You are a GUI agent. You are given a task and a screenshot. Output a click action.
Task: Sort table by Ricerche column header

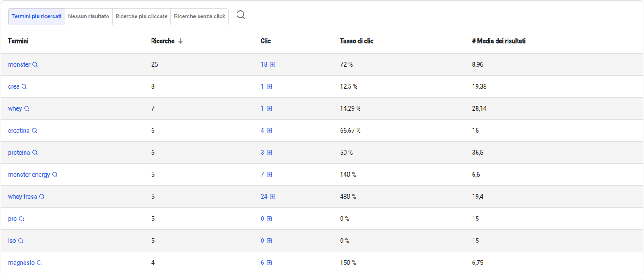[x=163, y=41]
